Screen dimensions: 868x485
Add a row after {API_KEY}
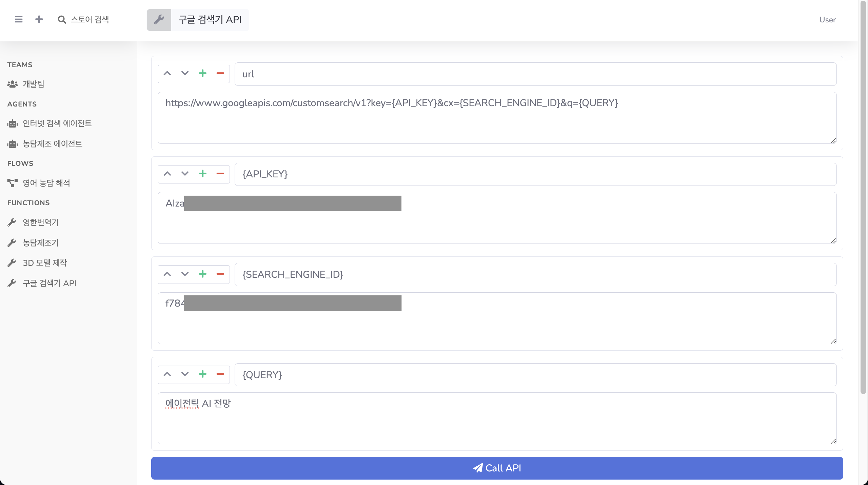(203, 174)
